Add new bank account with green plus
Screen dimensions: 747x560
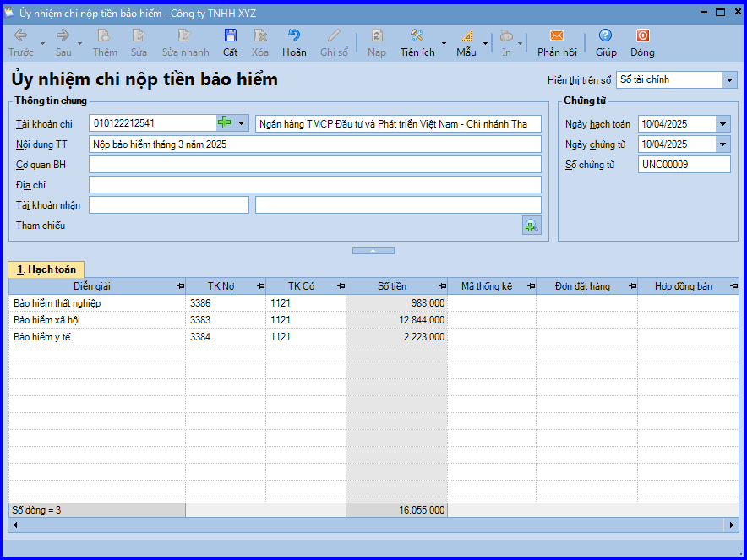(x=225, y=123)
